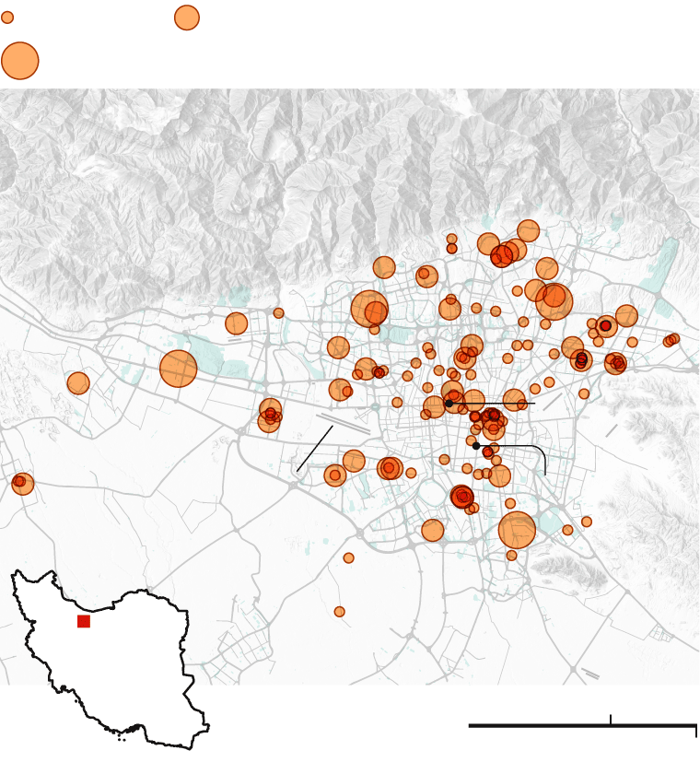Viewport: 700px width, 774px height.
Task: Click the large circle west of the city
Action: (x=179, y=369)
